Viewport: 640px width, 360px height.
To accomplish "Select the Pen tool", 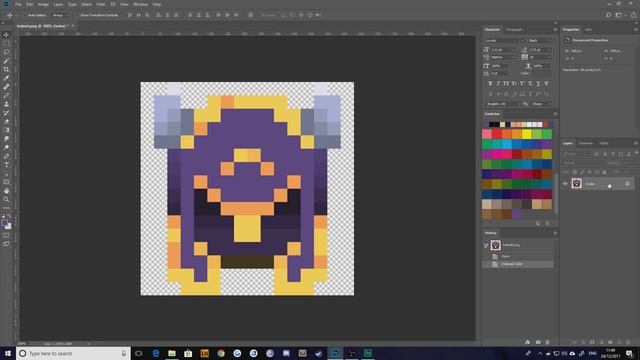I will point(6,156).
